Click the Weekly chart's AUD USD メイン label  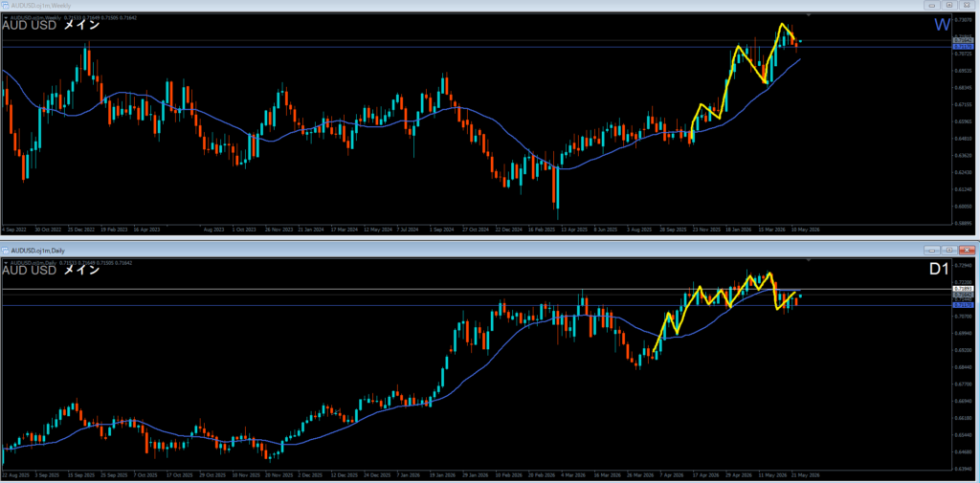point(52,25)
